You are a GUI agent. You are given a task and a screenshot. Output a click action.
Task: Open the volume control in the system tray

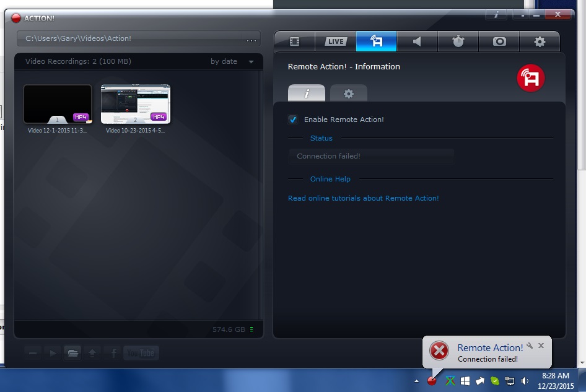525,381
